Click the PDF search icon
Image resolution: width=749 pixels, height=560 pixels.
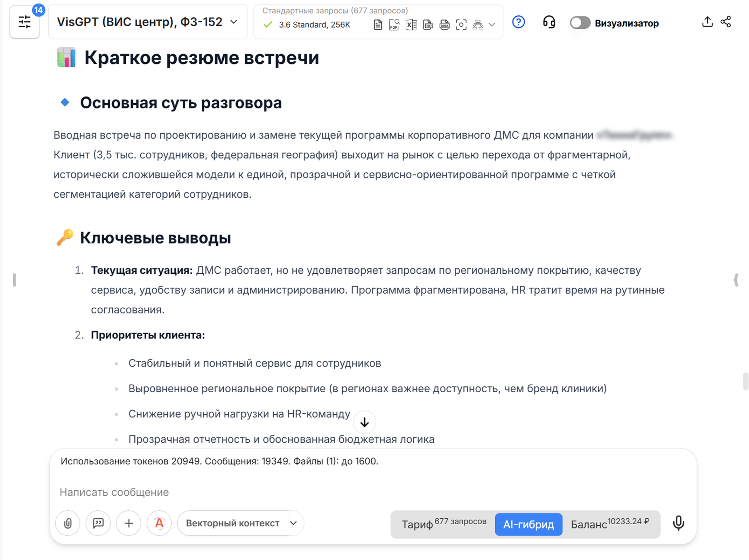394,24
